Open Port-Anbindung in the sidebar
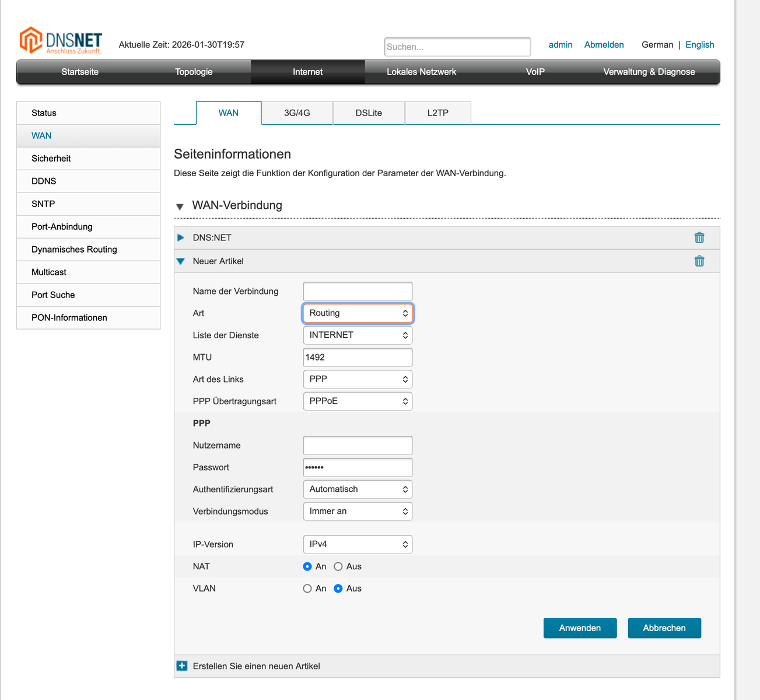The image size is (760, 700). coord(88,227)
